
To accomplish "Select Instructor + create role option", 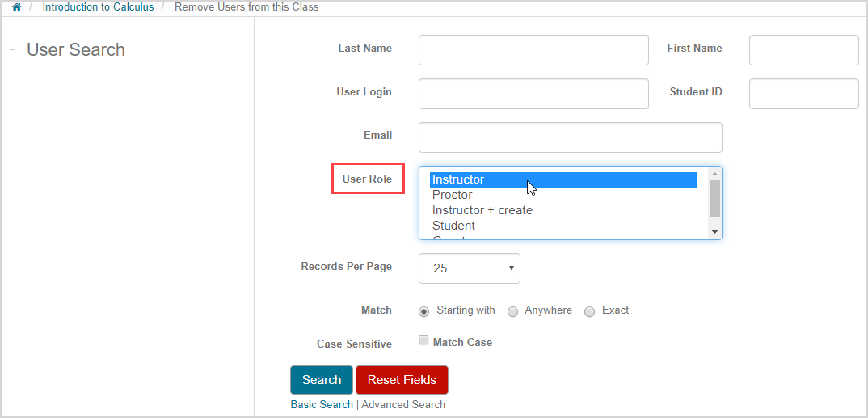I will coord(482,210).
